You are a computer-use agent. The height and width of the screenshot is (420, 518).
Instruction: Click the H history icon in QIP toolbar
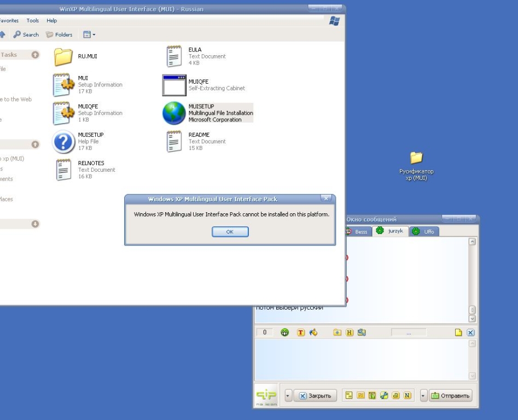(x=349, y=332)
